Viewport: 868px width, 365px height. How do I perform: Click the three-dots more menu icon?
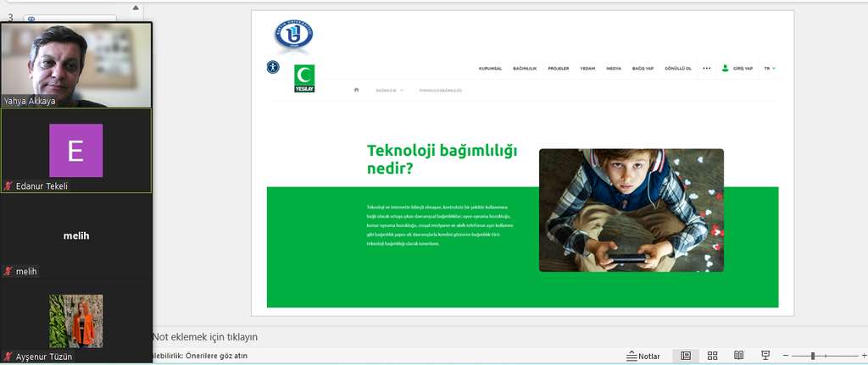click(x=706, y=68)
